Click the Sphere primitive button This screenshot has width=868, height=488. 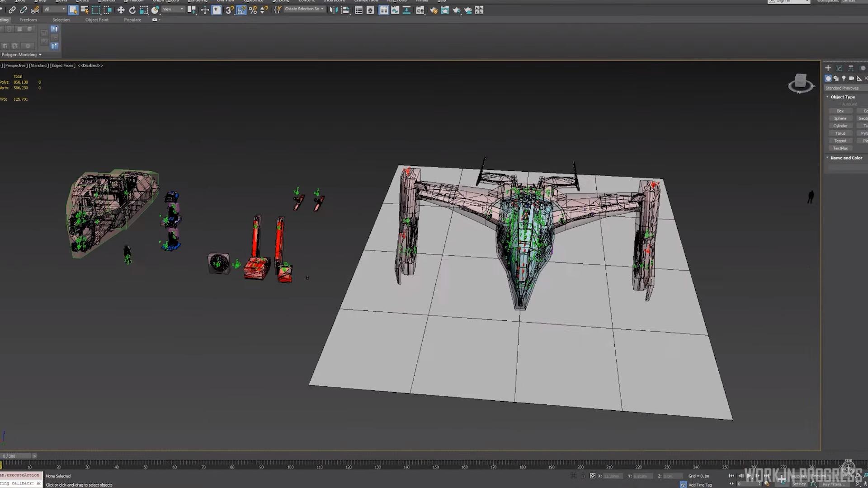pos(840,118)
